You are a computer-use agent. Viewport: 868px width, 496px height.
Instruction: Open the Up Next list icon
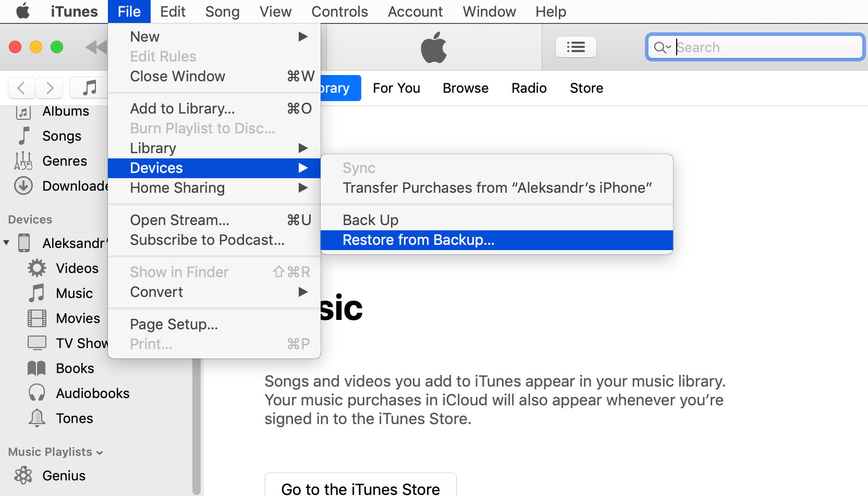pyautogui.click(x=576, y=47)
